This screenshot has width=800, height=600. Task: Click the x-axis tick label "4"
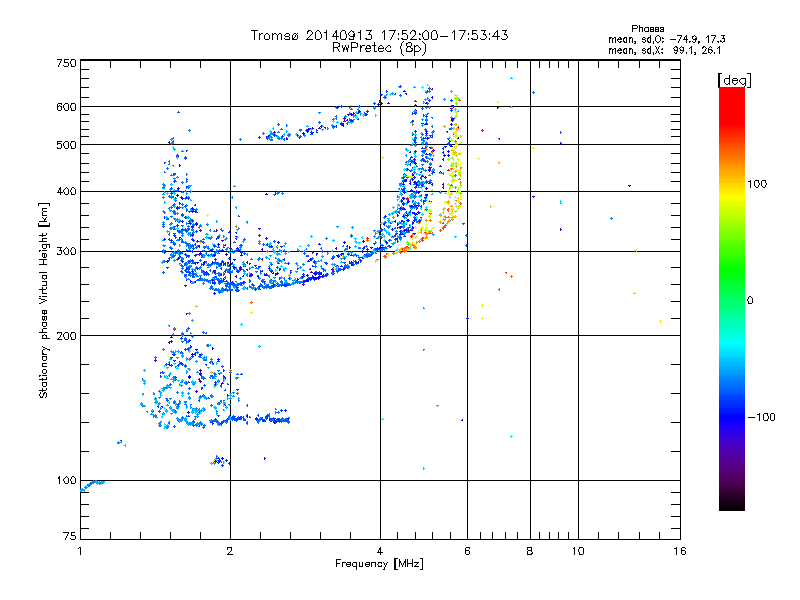point(380,551)
